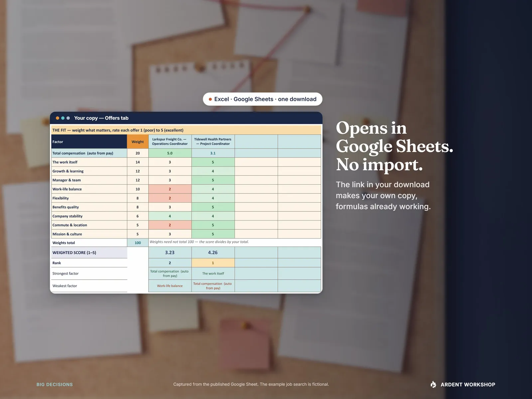Select the 'Mission & culture' factor label
This screenshot has height=399, width=532.
coord(89,234)
